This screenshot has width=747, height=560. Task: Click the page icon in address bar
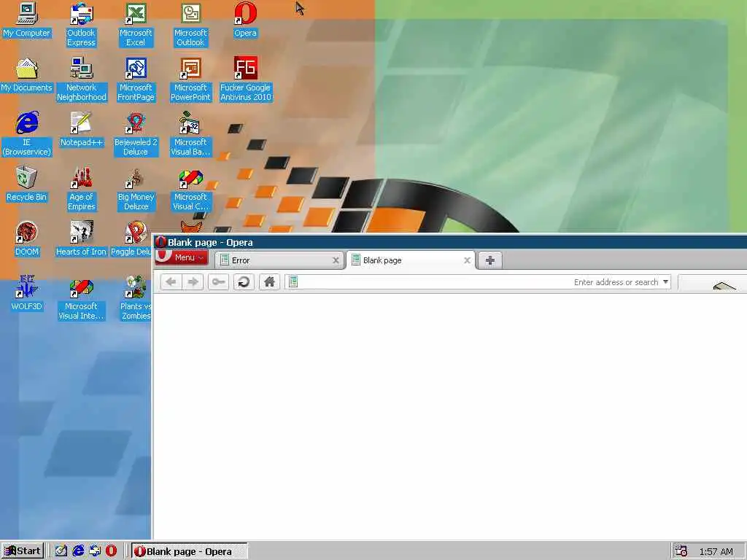point(293,282)
